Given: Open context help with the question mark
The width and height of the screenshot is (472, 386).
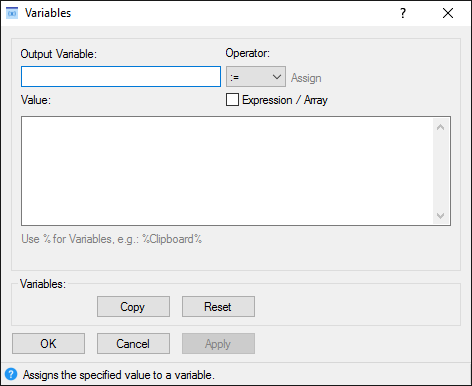Looking at the screenshot, I should 403,13.
